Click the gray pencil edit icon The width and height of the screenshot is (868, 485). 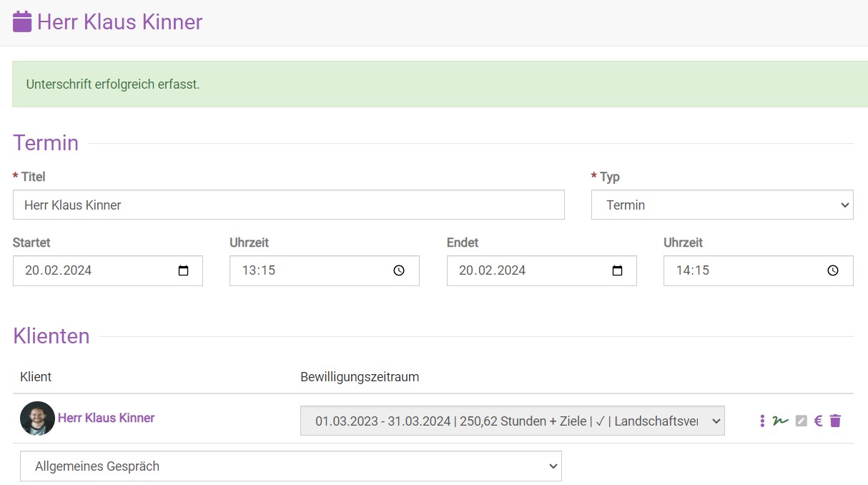point(801,421)
